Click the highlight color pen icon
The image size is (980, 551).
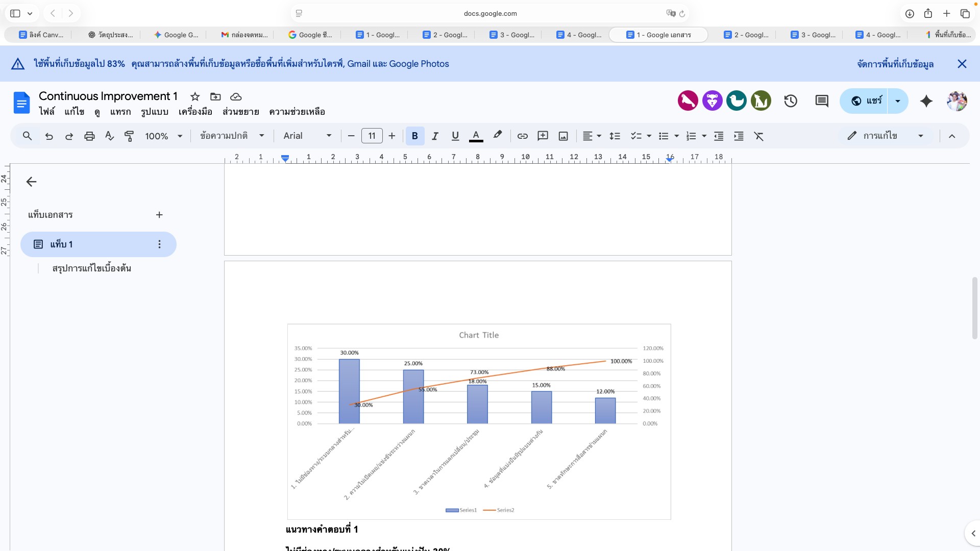point(497,135)
